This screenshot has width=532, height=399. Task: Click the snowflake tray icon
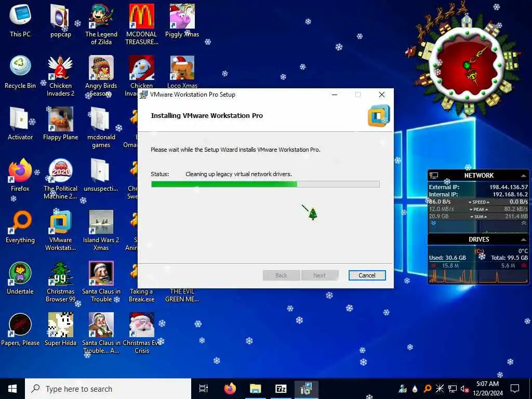tap(440, 389)
